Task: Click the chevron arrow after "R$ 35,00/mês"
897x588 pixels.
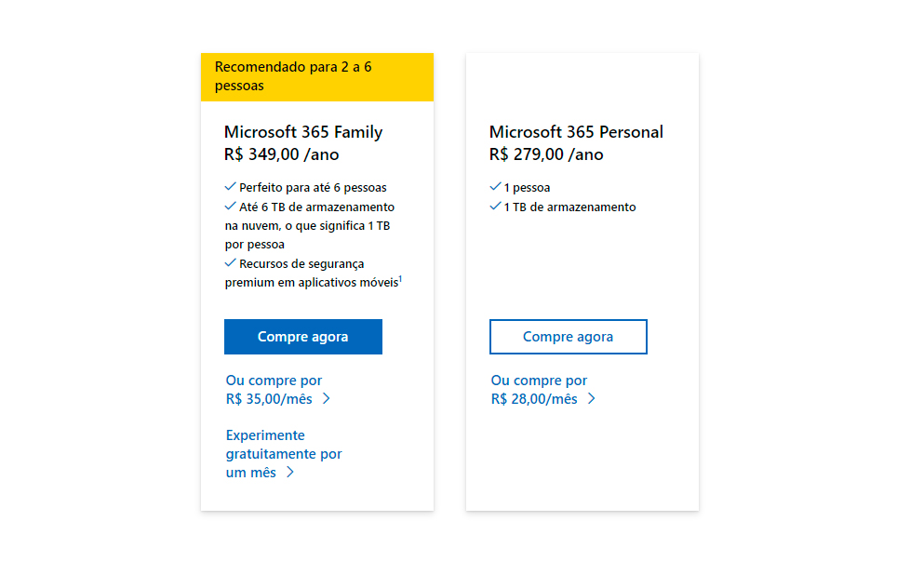Action: [x=327, y=399]
